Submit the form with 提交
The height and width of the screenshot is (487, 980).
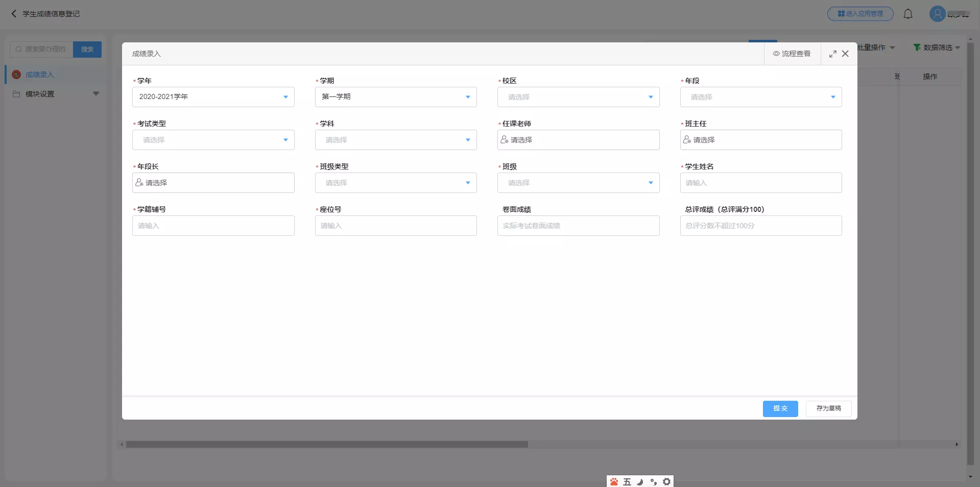click(780, 409)
